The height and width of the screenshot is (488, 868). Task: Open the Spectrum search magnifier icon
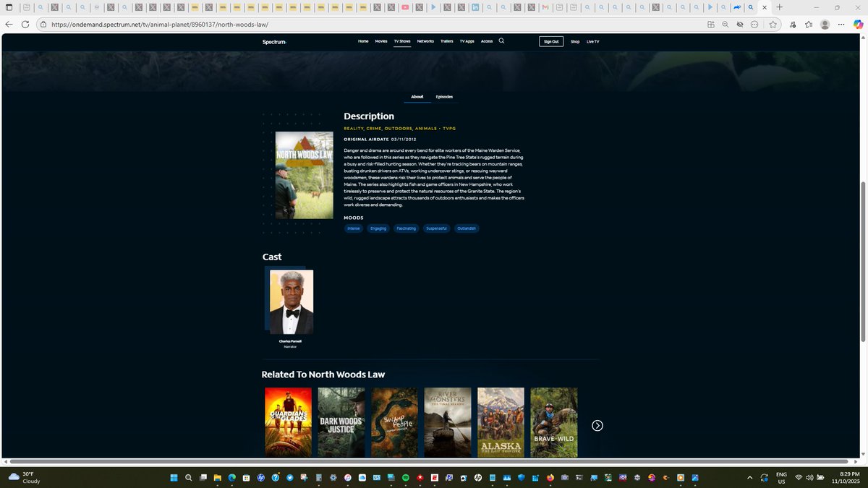coord(501,41)
